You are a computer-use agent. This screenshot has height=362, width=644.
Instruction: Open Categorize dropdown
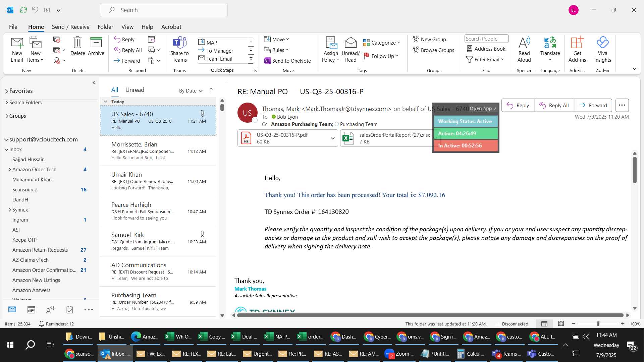tap(382, 43)
